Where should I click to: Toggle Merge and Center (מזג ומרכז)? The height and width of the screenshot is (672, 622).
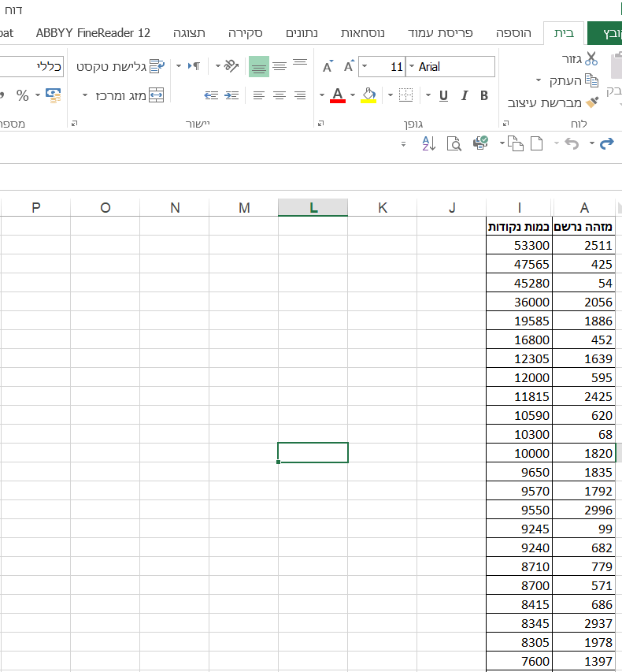point(128,95)
